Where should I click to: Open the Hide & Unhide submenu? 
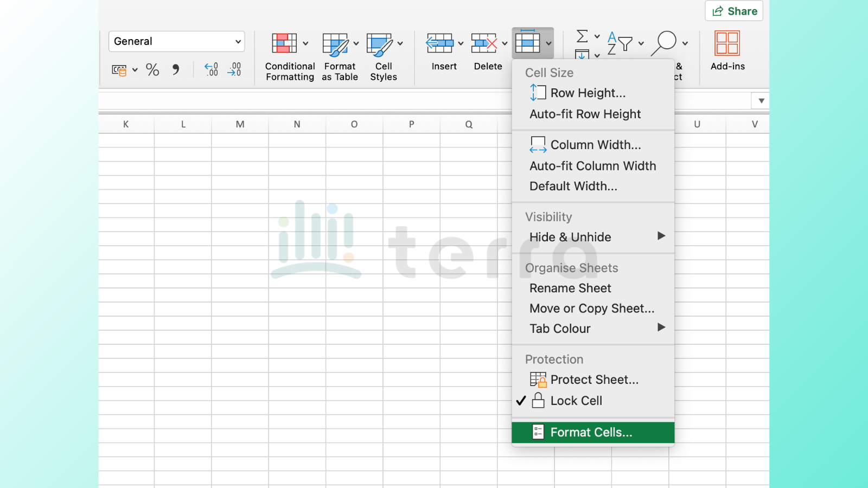click(x=593, y=237)
